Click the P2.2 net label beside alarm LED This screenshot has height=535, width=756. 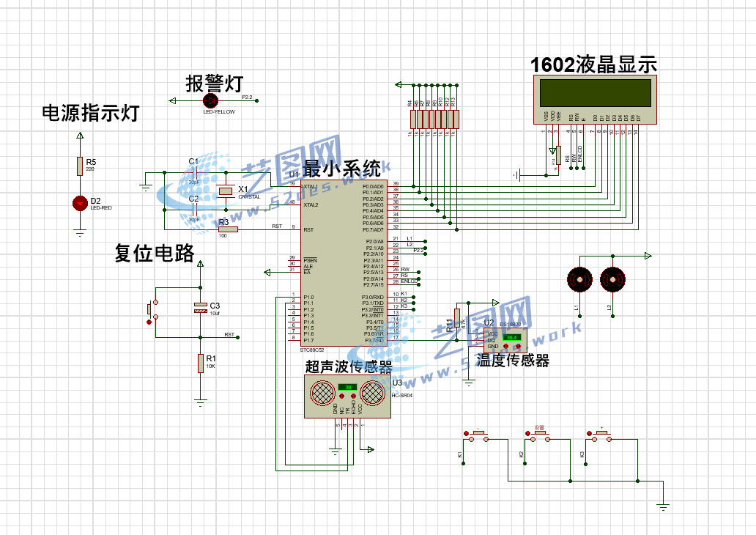[x=247, y=97]
